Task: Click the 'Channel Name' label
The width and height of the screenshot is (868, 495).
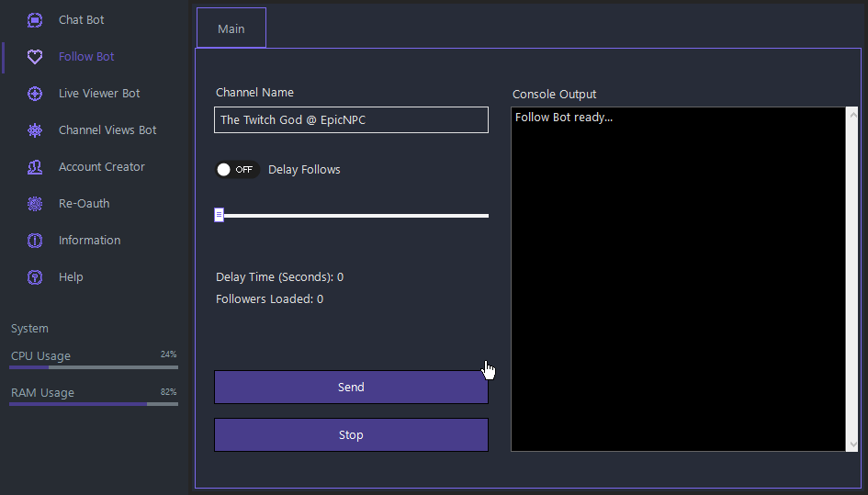Action: (254, 93)
